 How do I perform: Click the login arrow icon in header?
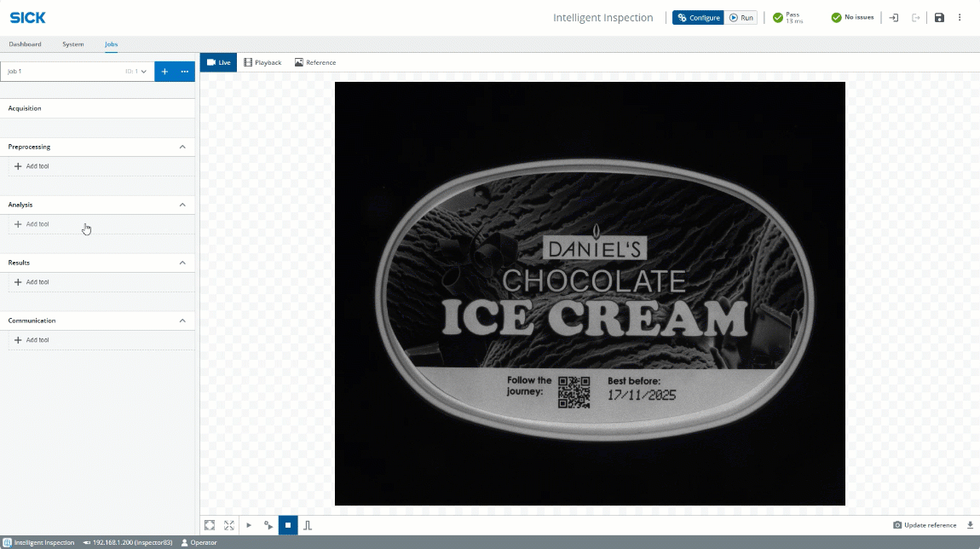[x=894, y=18]
